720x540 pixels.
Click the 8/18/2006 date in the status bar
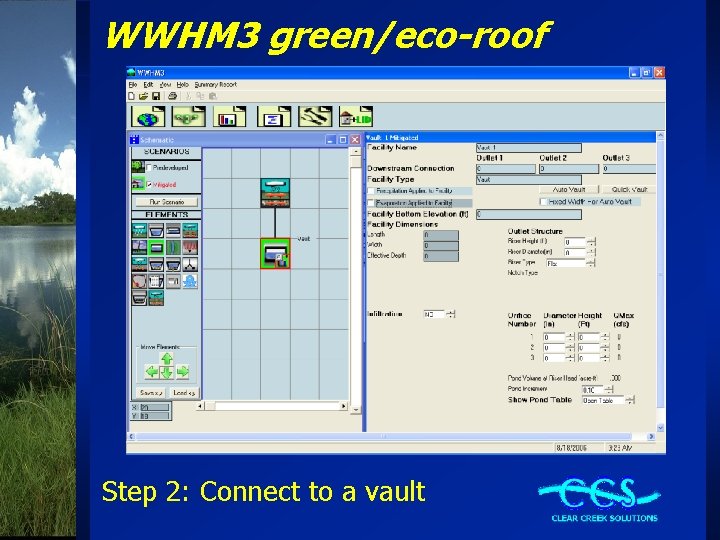tap(571, 448)
